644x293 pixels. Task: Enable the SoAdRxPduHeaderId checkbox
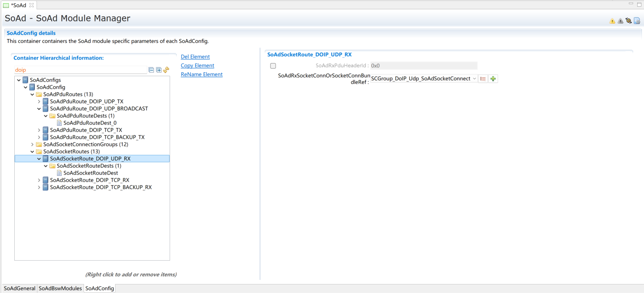273,66
